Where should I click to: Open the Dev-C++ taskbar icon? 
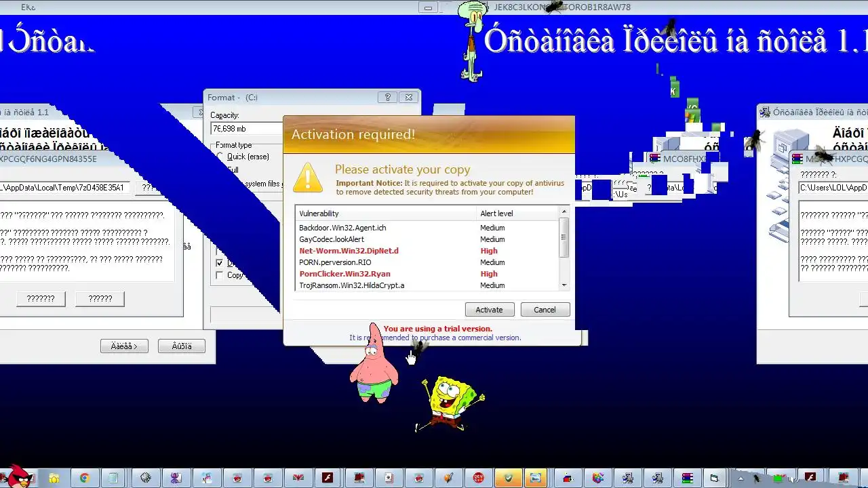(479, 478)
